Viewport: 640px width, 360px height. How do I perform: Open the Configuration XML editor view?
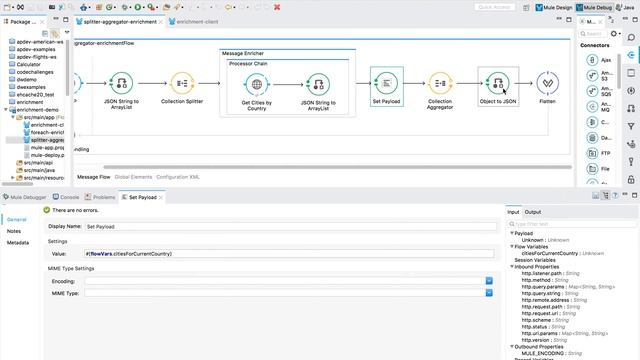pyautogui.click(x=178, y=177)
